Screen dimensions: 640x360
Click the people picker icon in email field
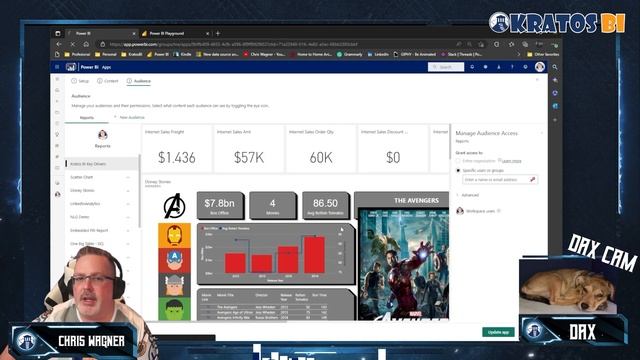[x=532, y=180]
